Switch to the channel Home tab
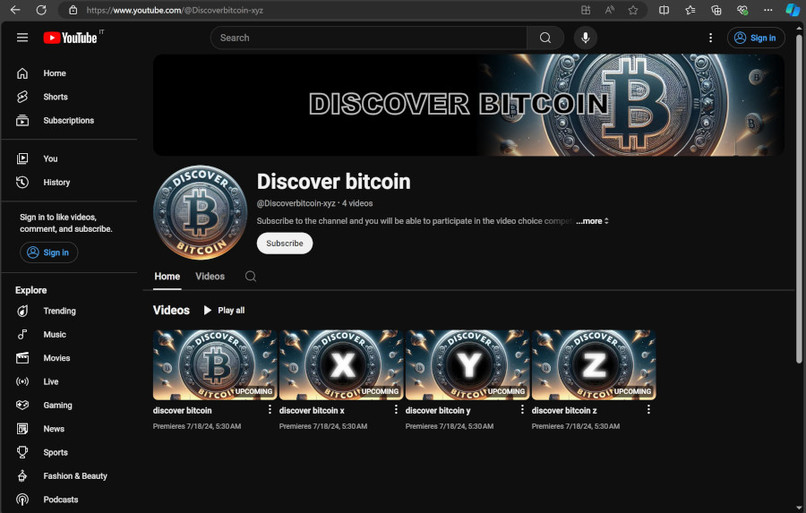 pyautogui.click(x=167, y=277)
